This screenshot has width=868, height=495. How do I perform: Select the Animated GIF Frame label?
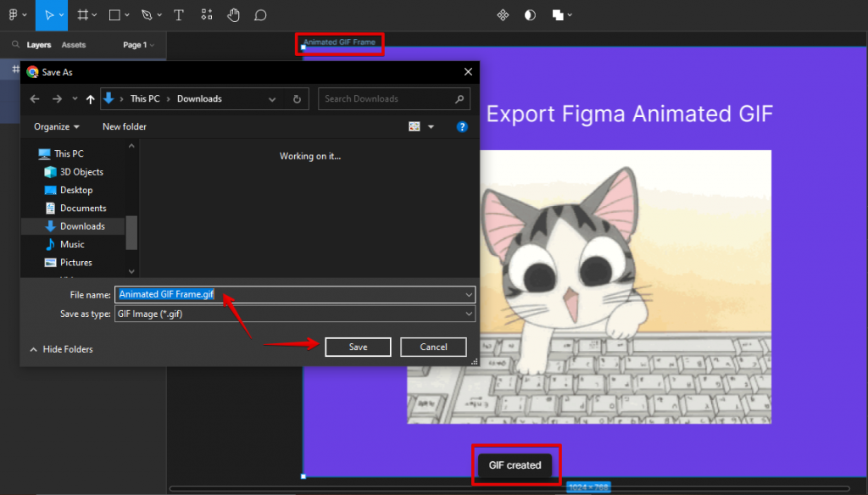[x=339, y=42]
